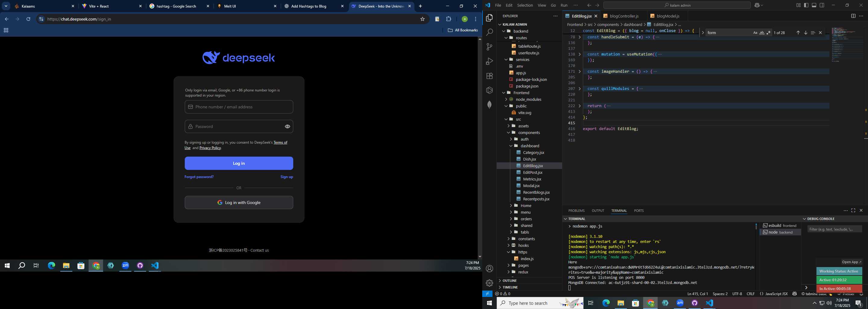Image resolution: width=868 pixels, height=309 pixels.
Task: Bookmark this DeepSeek page with star icon
Action: (422, 19)
